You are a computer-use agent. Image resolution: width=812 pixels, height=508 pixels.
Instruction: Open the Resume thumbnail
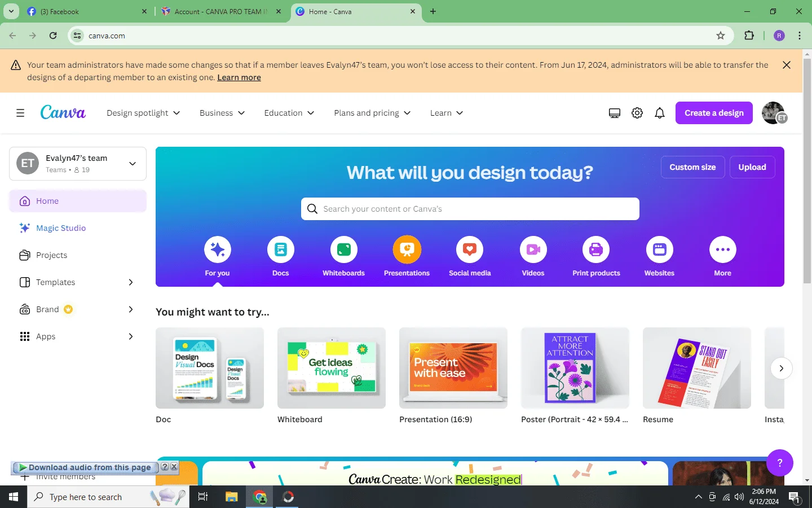point(697,368)
